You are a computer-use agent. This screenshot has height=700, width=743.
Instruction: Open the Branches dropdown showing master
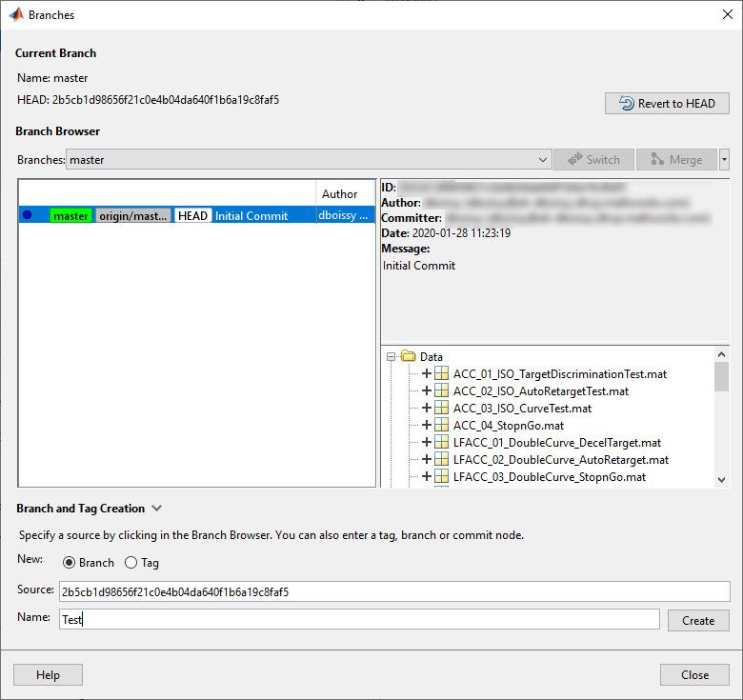tap(309, 160)
